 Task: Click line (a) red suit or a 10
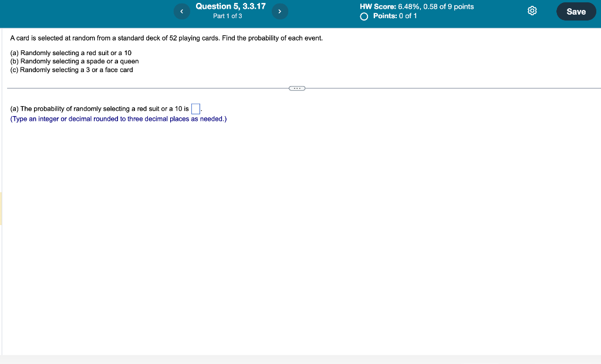click(x=71, y=53)
